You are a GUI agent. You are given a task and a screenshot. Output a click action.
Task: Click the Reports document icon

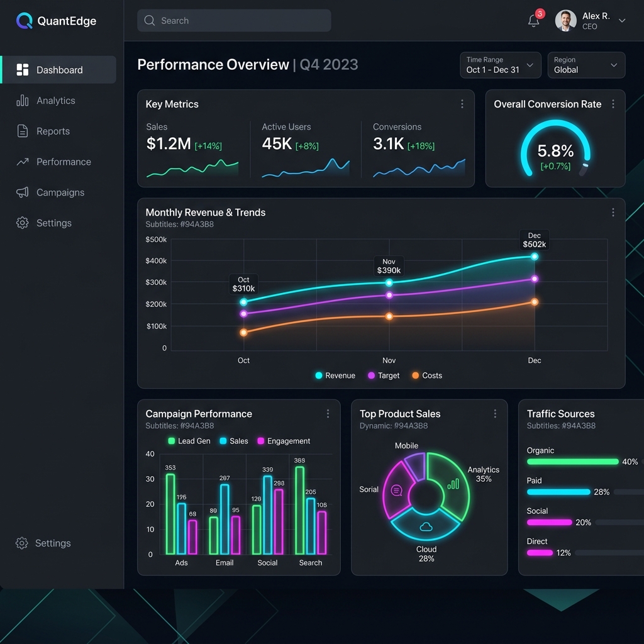[x=23, y=131]
